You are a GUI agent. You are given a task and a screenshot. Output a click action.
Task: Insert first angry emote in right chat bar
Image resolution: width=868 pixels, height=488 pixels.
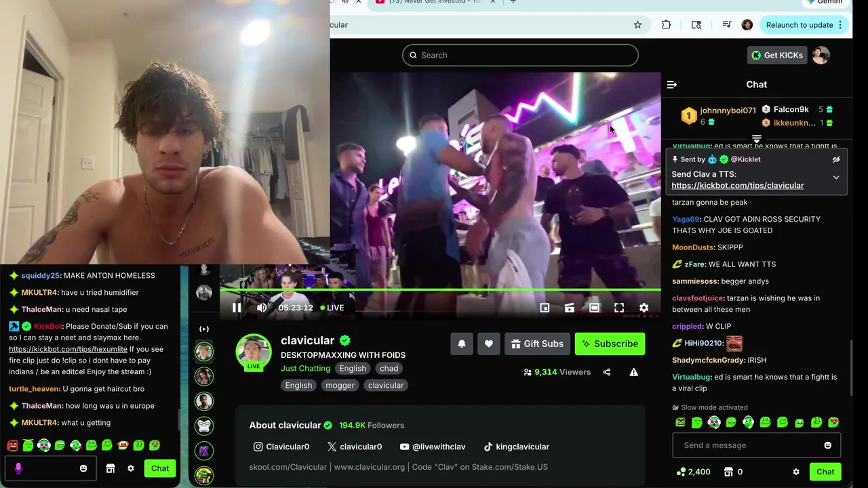(680, 422)
